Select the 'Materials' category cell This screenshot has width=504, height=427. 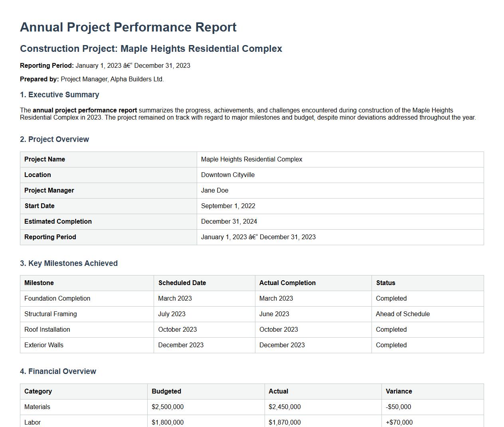tap(37, 407)
